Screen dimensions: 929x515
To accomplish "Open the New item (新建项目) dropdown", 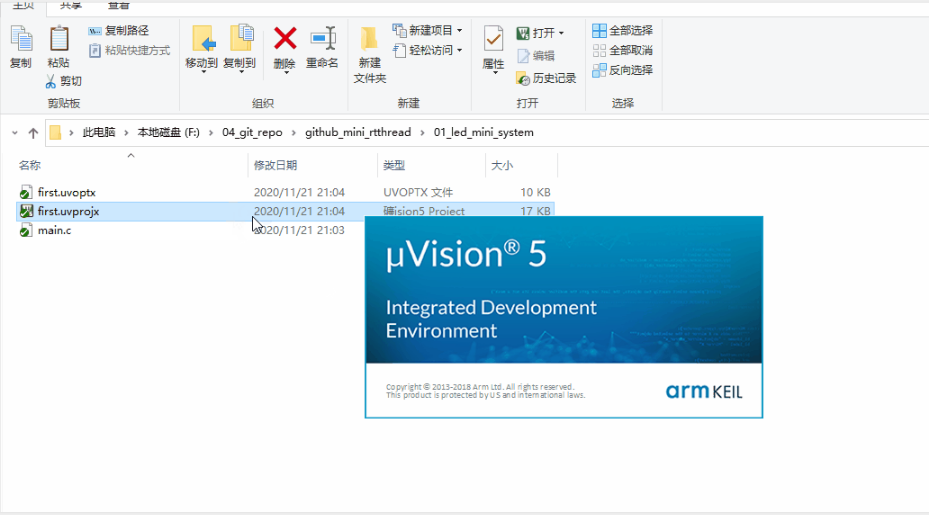I will pyautogui.click(x=427, y=30).
